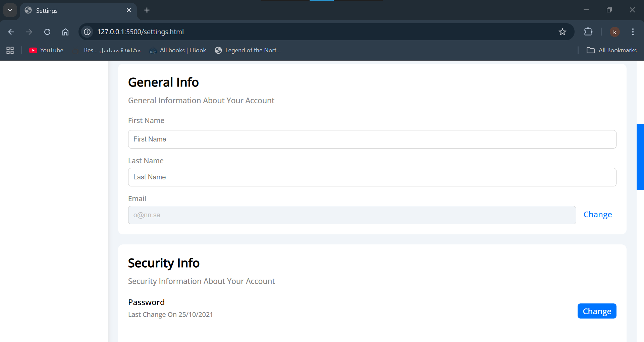644x342 pixels.
Task: Go to browser home page
Action: pos(65,32)
